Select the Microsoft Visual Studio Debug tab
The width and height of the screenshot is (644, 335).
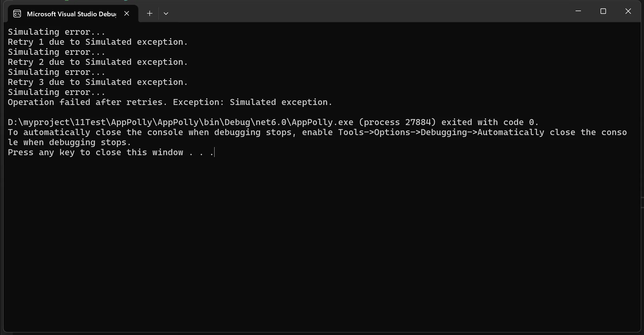point(71,14)
